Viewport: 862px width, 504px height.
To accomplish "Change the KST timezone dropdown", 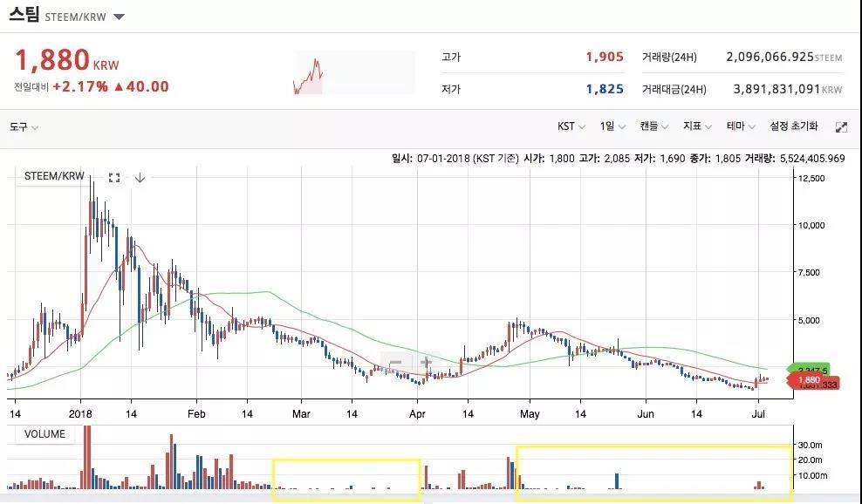I will tap(571, 126).
